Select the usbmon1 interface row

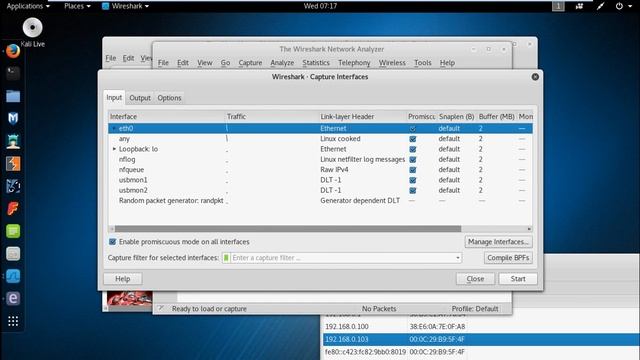point(320,180)
